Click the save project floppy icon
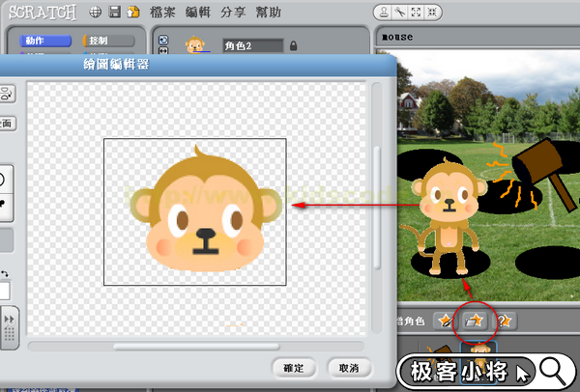580x392 pixels. pos(115,13)
